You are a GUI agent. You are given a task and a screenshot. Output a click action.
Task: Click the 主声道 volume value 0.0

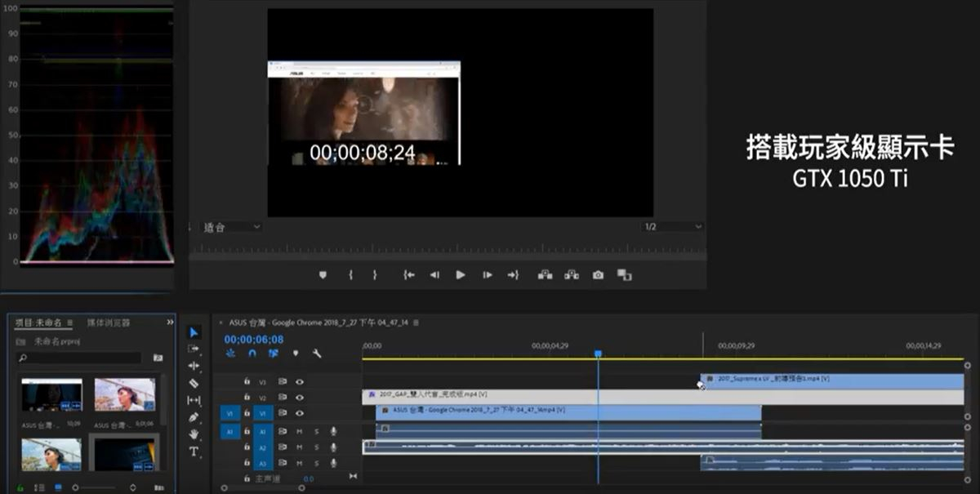(308, 478)
